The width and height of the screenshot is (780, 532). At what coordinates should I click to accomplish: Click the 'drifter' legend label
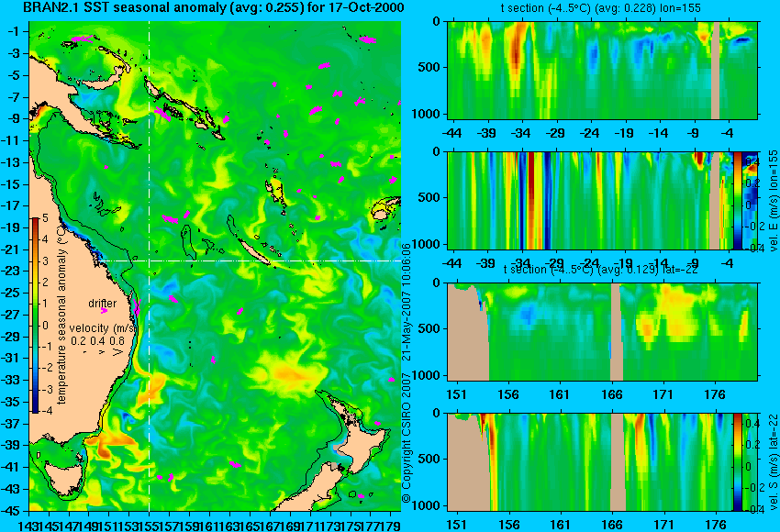103,303
